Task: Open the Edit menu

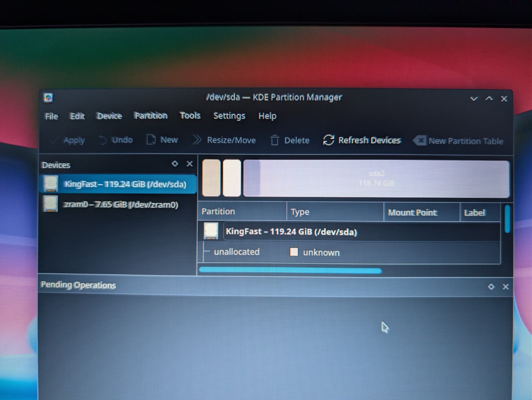Action: point(77,116)
